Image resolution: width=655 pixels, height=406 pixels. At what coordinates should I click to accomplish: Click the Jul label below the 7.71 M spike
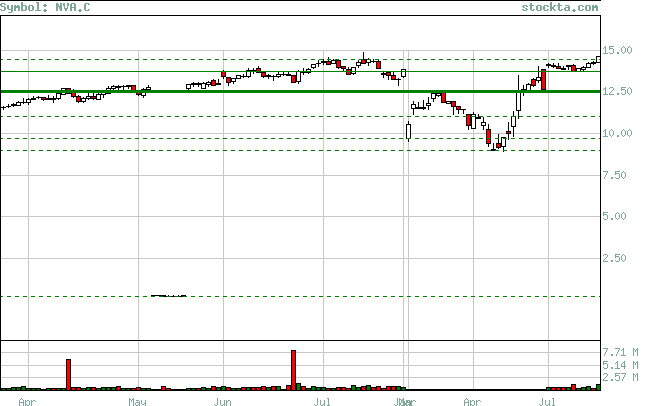322,402
